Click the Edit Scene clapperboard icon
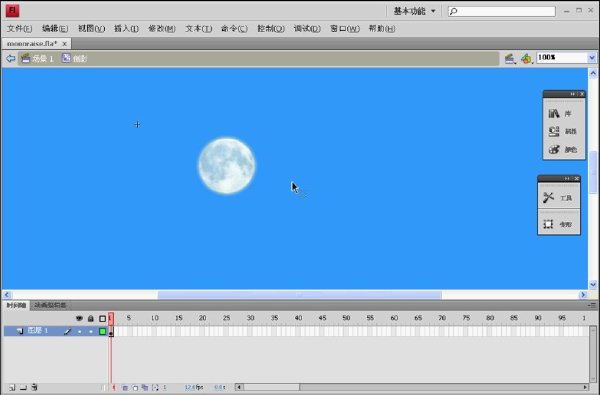600x395 pixels. click(x=509, y=59)
